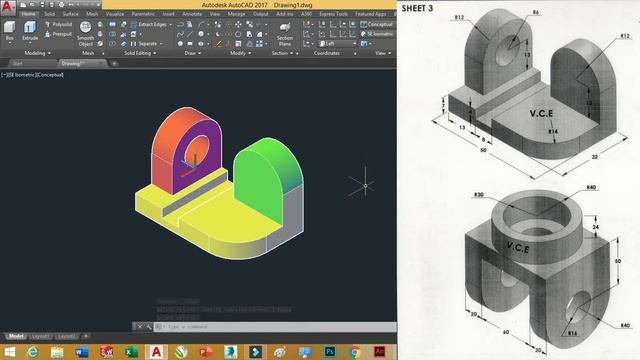Viewport: 640px width, 360px height.
Task: Open Photoshop from the taskbar
Action: [x=330, y=351]
